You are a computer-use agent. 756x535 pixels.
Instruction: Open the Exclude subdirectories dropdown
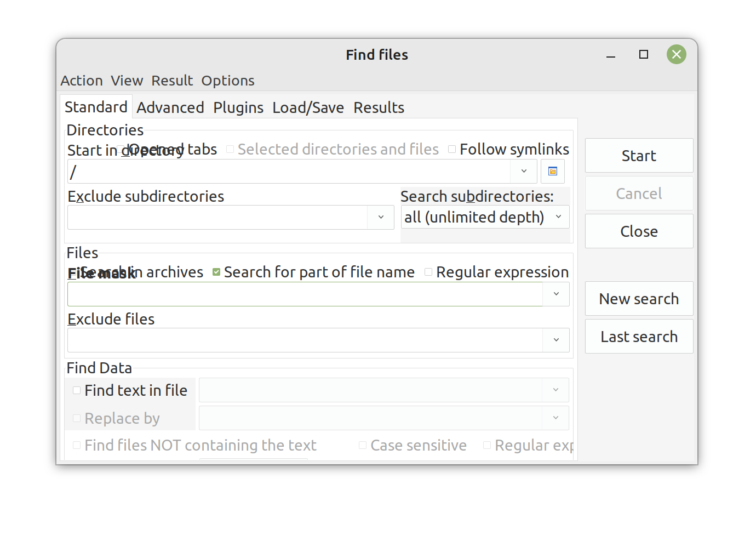pyautogui.click(x=381, y=218)
